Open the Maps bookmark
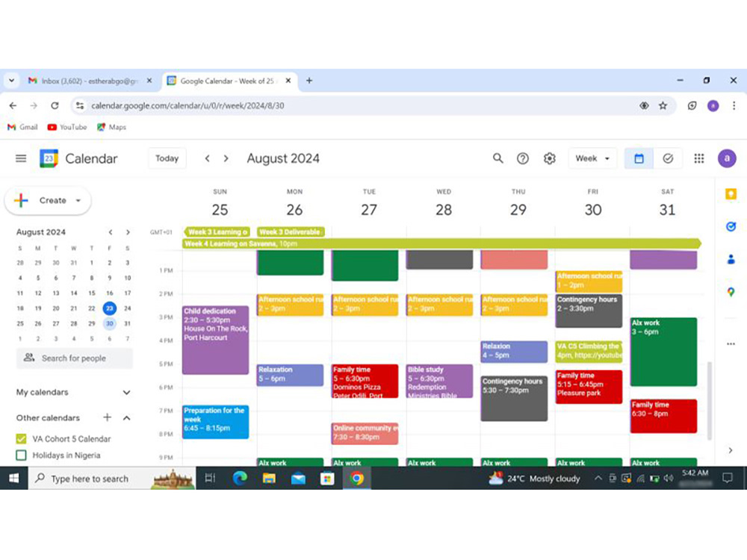The height and width of the screenshot is (560, 747). (x=111, y=127)
